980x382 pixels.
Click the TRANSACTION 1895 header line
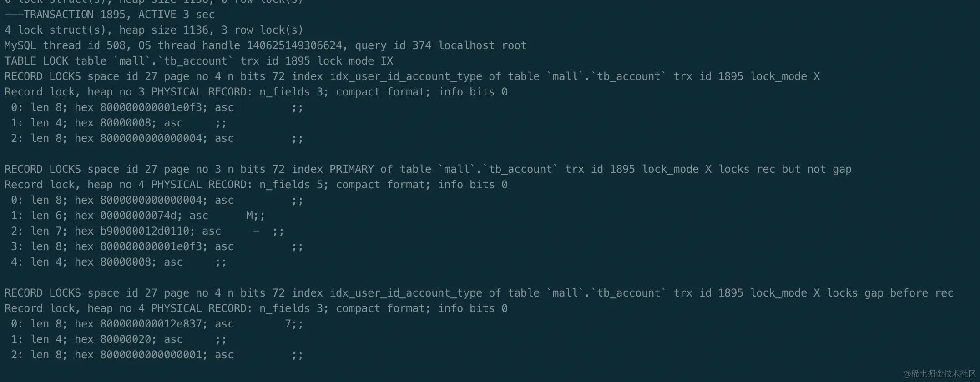tap(109, 15)
